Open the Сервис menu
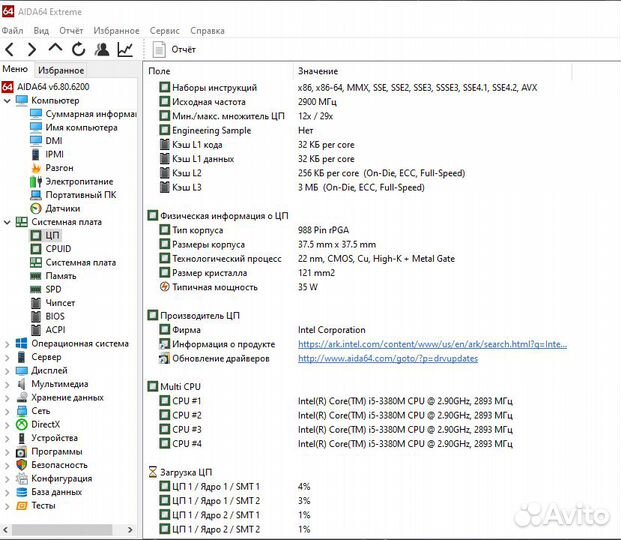This screenshot has height=540, width=621. 164,31
